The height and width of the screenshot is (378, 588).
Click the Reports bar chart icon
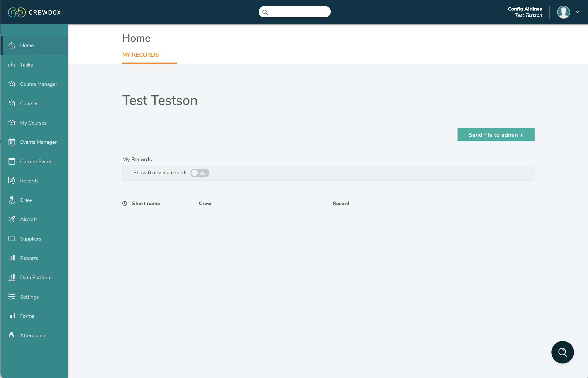[11, 258]
